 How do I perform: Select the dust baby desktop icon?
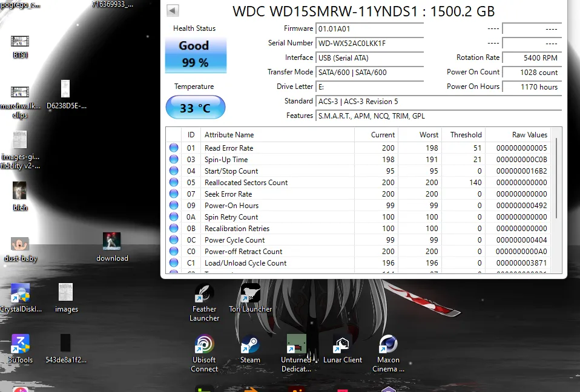[x=20, y=249]
